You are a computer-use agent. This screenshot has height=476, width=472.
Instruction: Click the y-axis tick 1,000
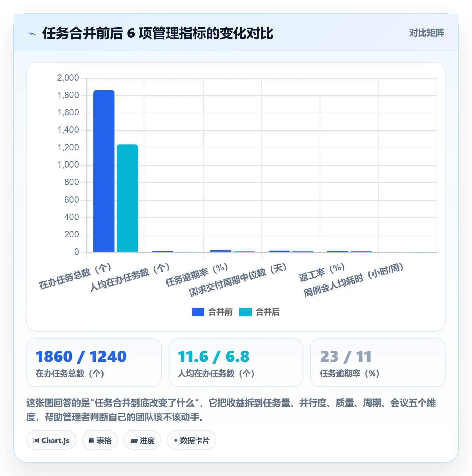(x=68, y=165)
